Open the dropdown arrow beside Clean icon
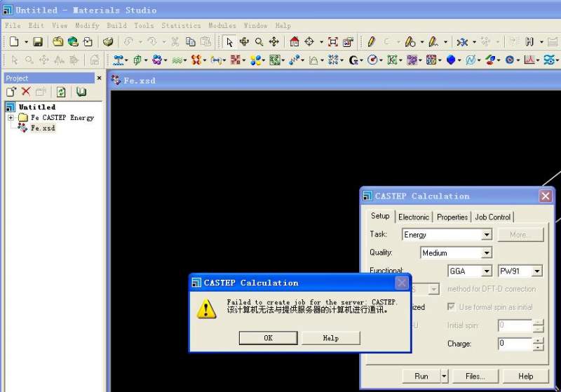The image size is (561, 392). click(x=475, y=42)
